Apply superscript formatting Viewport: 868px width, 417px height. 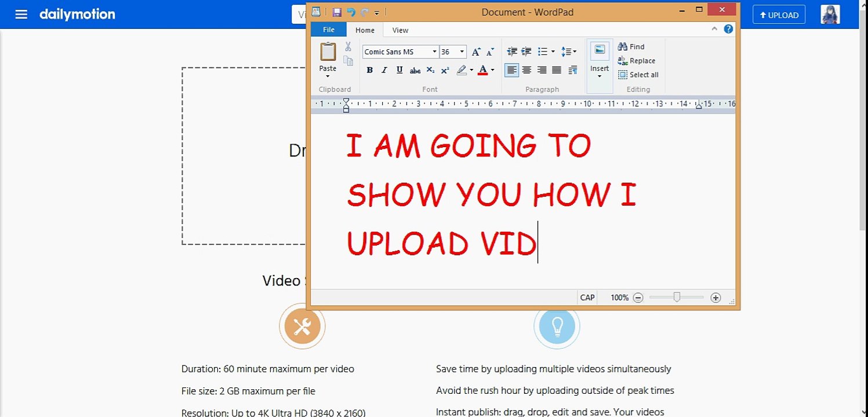click(x=445, y=70)
